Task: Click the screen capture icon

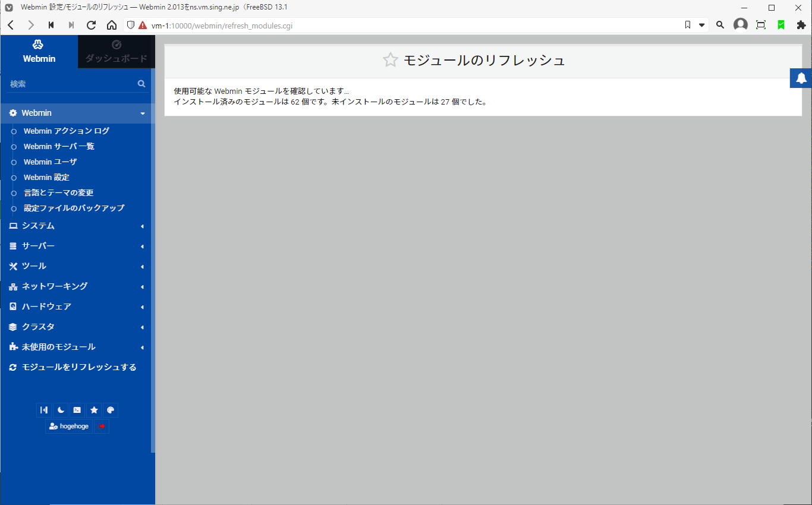Action: pyautogui.click(x=761, y=25)
